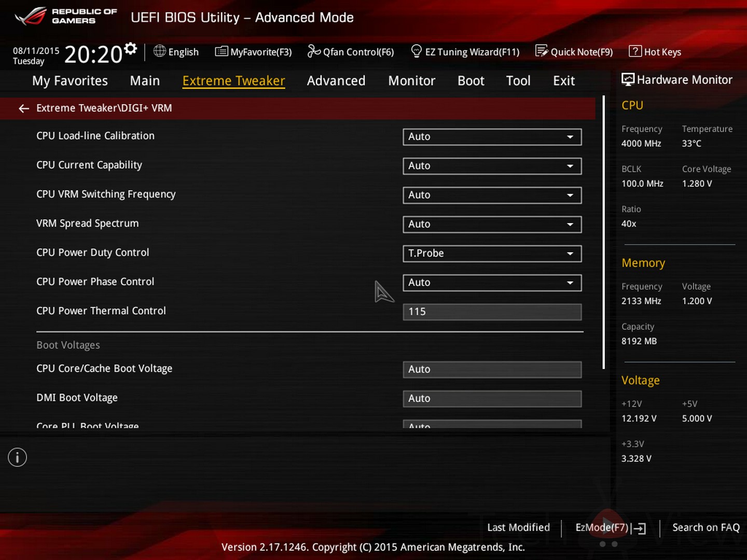
Task: Click the Core Voltage 1.280 V value
Action: [697, 184]
